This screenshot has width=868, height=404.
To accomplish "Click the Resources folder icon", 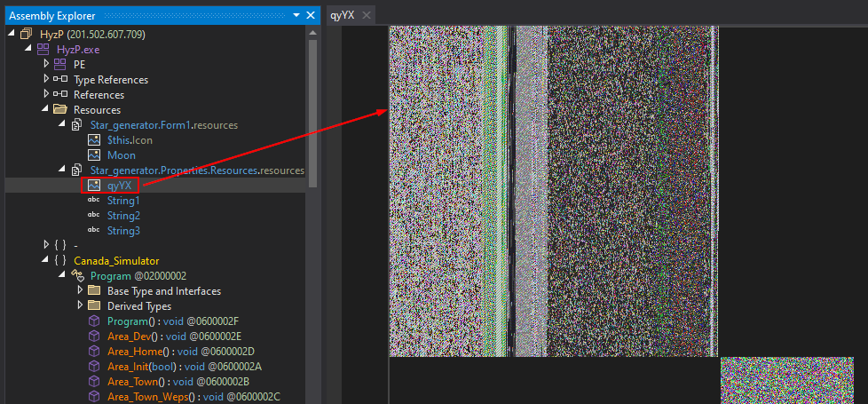I will coord(59,110).
